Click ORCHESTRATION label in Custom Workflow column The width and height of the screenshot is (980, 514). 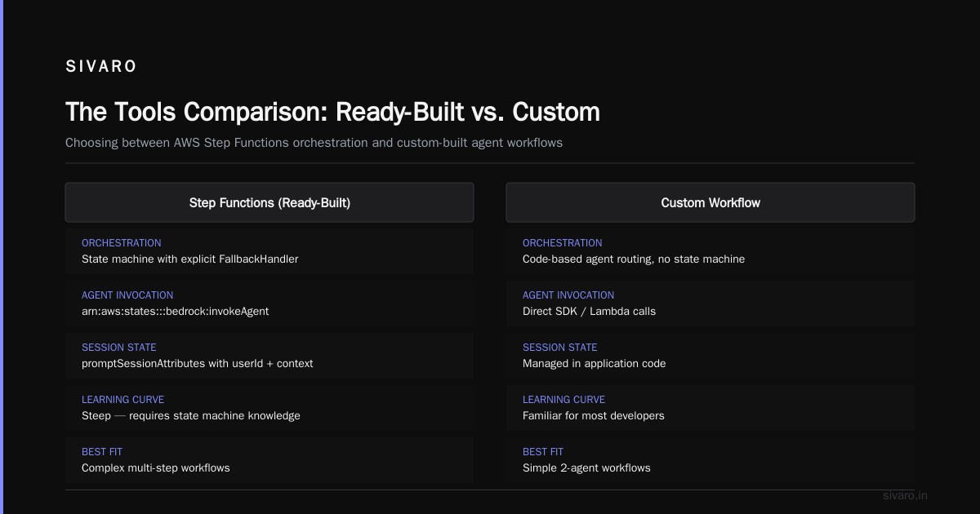coord(563,243)
